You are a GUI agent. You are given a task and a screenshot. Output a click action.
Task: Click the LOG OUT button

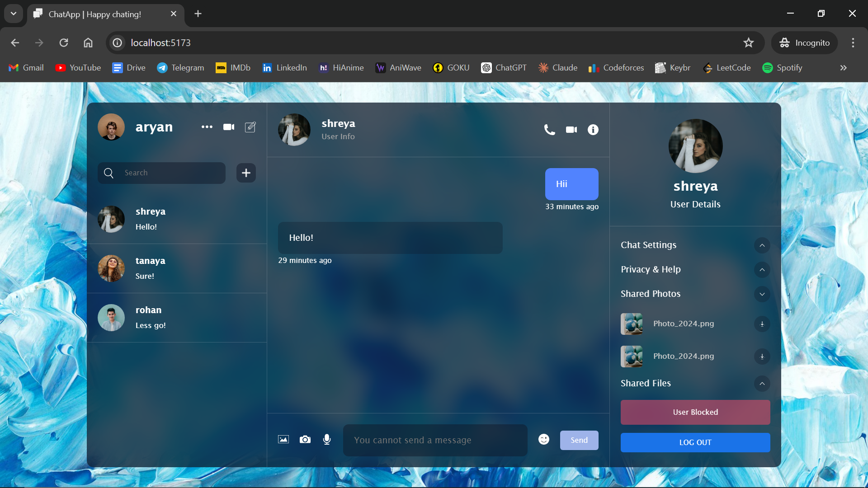point(695,442)
